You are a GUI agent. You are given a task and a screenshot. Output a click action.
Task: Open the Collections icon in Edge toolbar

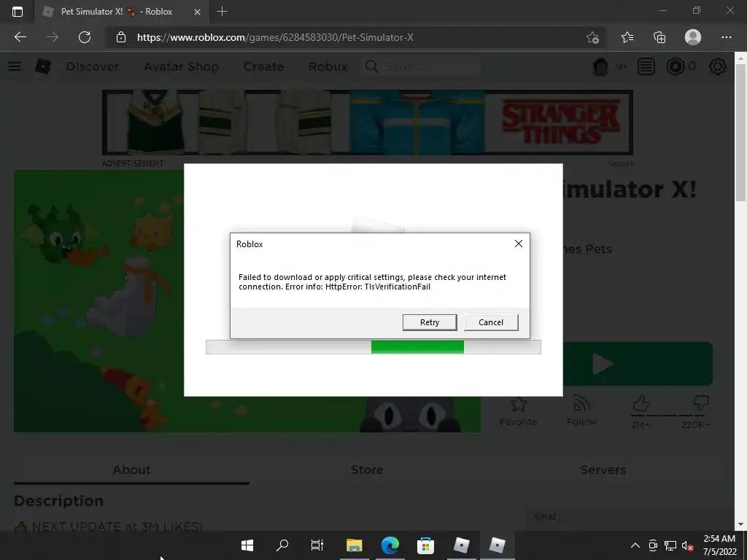[659, 37]
